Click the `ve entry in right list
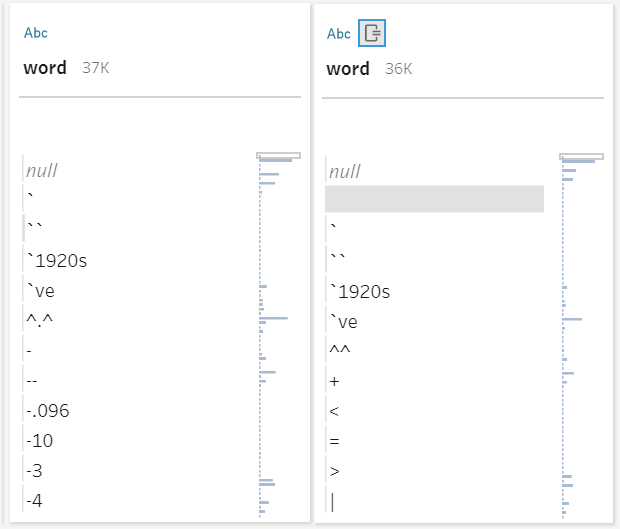The width and height of the screenshot is (620, 529). click(345, 322)
